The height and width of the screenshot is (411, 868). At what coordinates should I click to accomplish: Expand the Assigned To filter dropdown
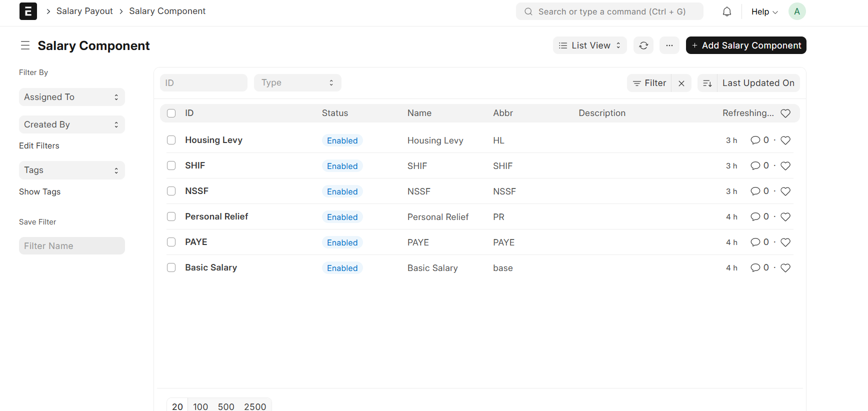72,97
